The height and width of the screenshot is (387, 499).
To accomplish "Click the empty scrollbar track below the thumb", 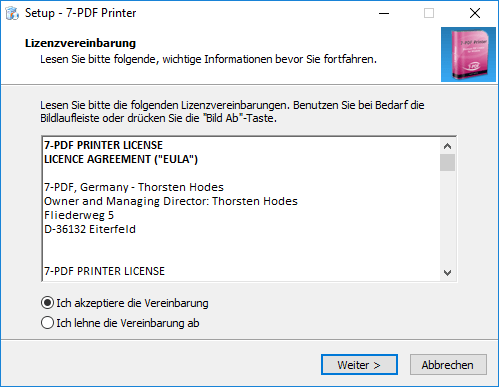I will coord(447,218).
